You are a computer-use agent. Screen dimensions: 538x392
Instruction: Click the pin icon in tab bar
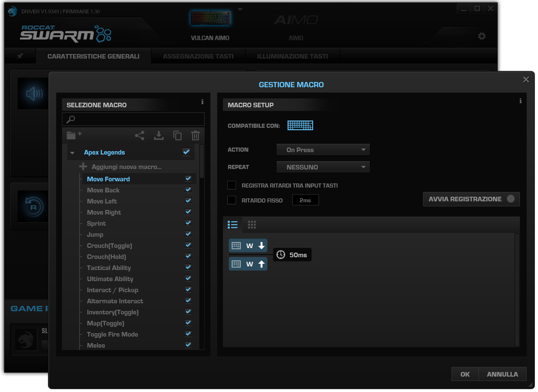click(20, 56)
